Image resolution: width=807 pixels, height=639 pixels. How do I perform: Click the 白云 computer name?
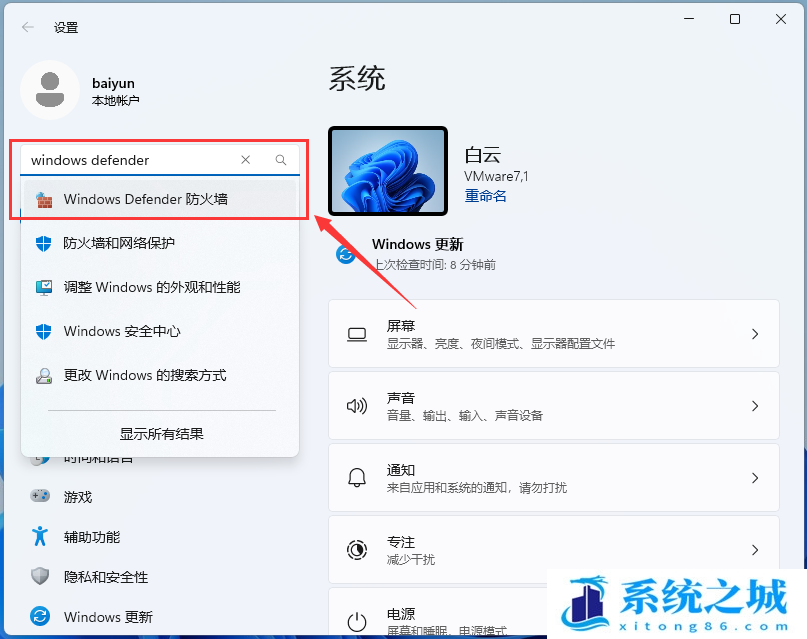(482, 155)
